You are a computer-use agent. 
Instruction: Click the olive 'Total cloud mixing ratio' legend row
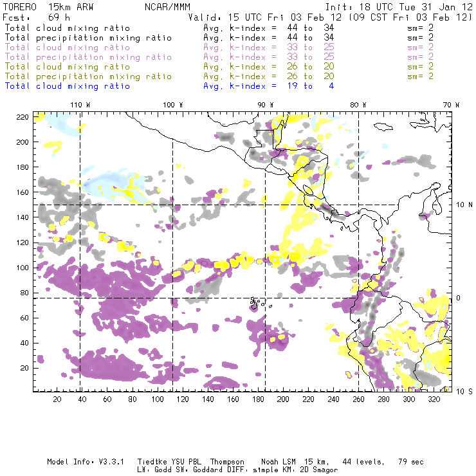point(219,66)
